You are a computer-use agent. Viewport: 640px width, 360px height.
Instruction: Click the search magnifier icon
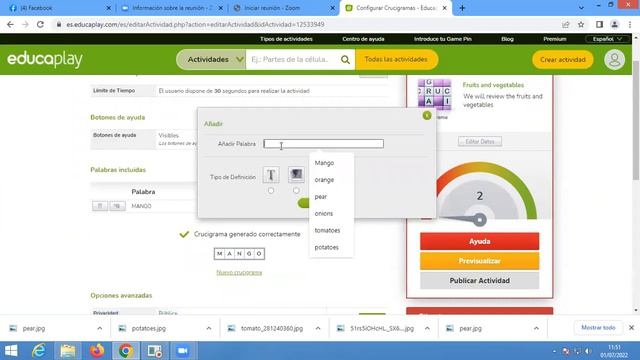(345, 60)
